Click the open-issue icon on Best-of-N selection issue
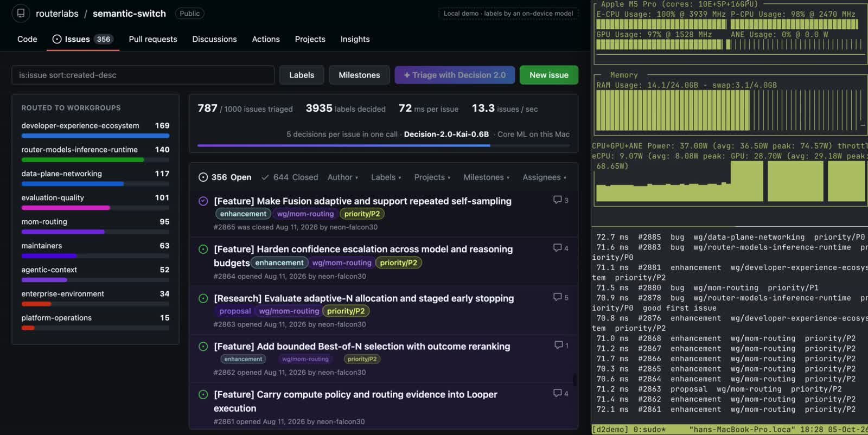 tap(203, 347)
